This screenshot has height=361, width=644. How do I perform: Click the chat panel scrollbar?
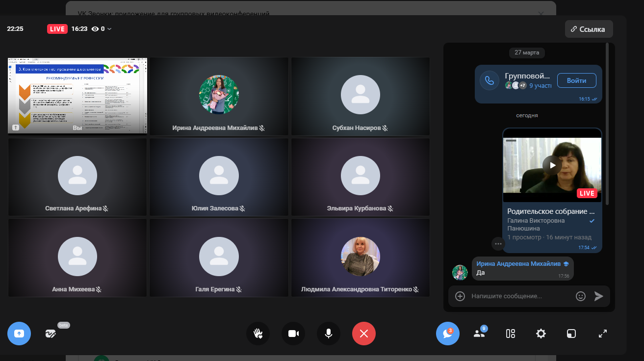607,124
